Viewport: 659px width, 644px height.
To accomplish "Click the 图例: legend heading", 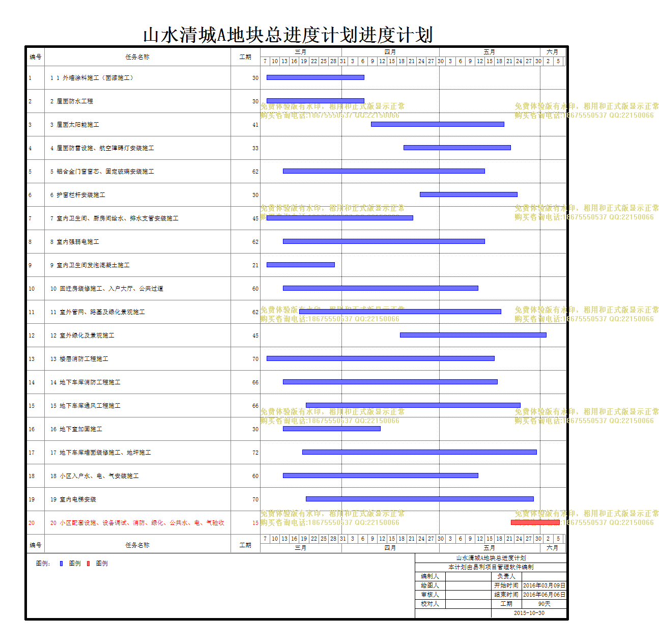I will point(43,564).
